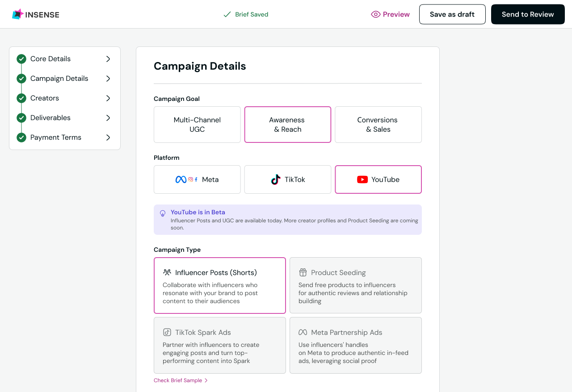Click chevron next to Check Brief Sample

pos(206,380)
